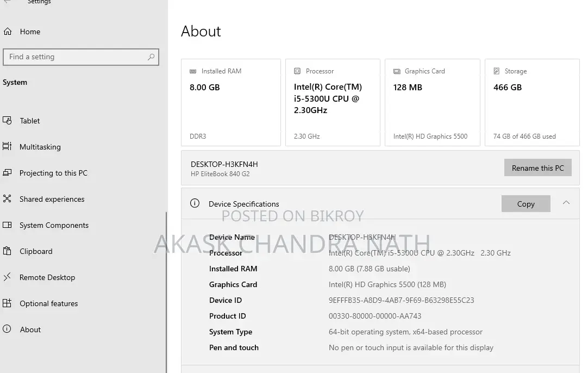Click the No pen or touch input text
This screenshot has width=588, height=373.
pos(411,347)
